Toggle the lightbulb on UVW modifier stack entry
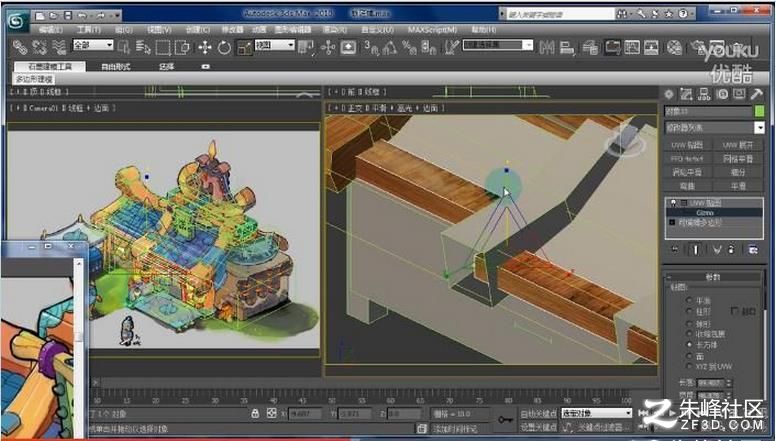Screen dimensions: 776x441 tap(673, 203)
